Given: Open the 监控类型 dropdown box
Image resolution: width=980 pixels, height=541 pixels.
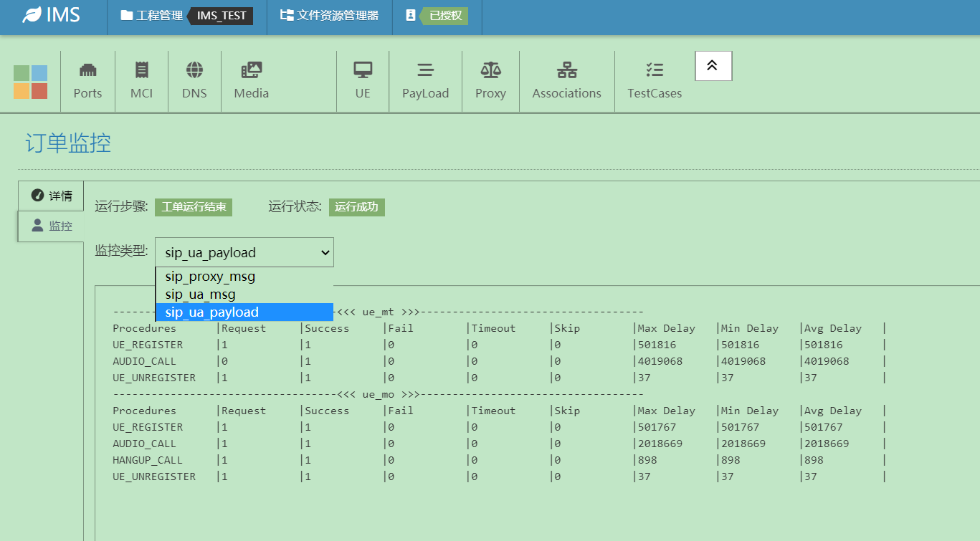Looking at the screenshot, I should 244,252.
